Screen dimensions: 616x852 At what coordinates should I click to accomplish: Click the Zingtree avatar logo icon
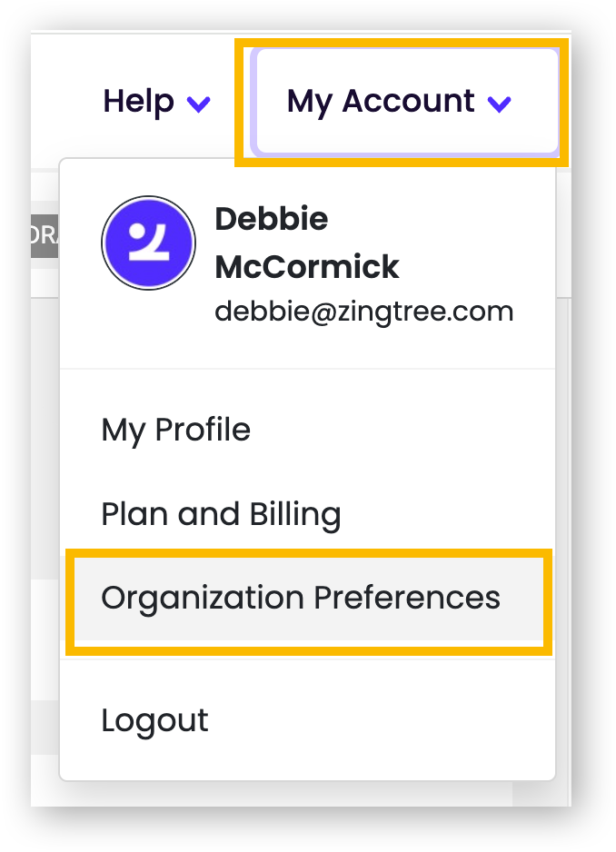point(148,243)
